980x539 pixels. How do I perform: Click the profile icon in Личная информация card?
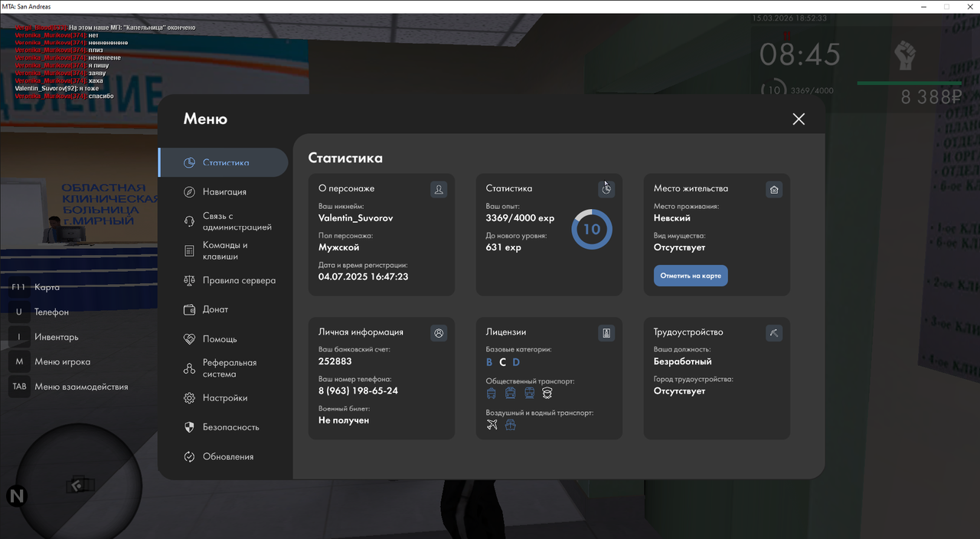click(439, 333)
